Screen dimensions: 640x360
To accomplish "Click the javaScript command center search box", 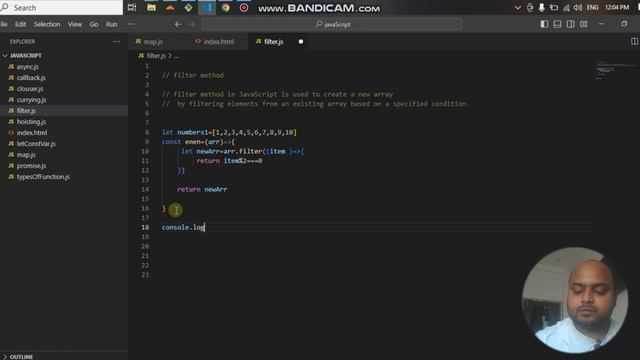I will tap(332, 24).
